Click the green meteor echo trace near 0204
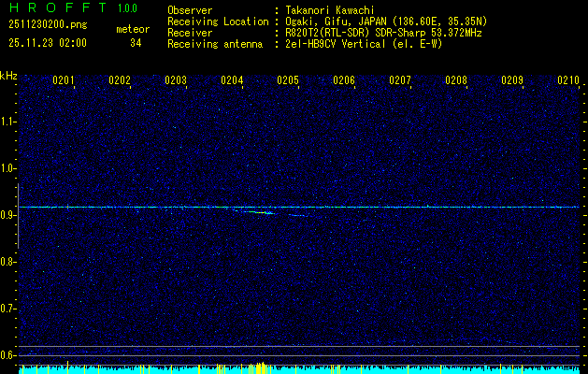This screenshot has height=374, width=588. 256,212
